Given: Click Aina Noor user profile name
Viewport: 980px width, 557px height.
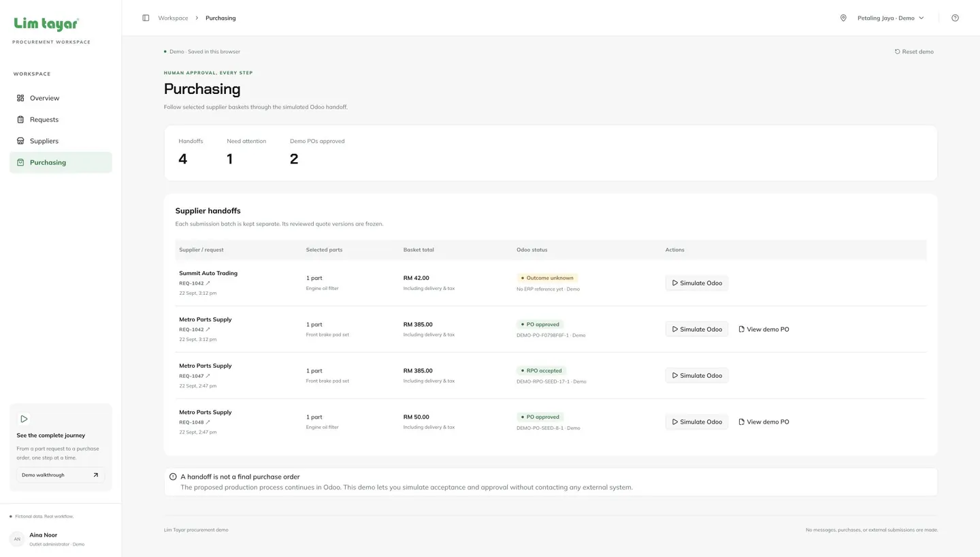Looking at the screenshot, I should coord(44,535).
